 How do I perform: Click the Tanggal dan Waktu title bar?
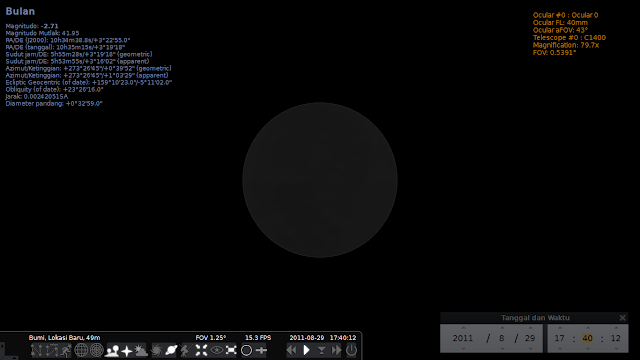535,318
